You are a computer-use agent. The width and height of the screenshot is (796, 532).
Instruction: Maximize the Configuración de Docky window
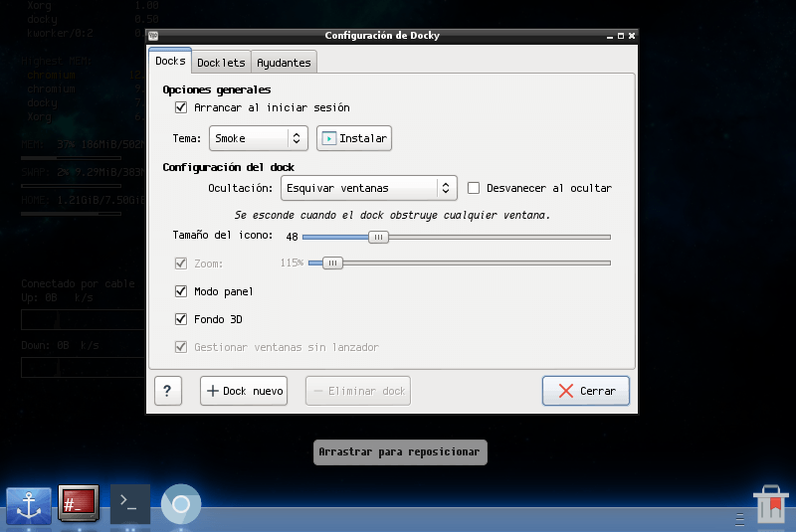coord(620,36)
